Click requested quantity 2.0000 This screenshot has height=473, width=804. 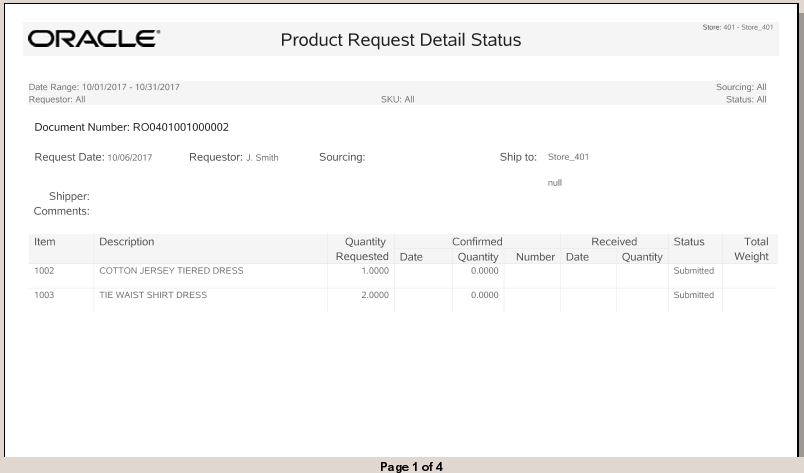[375, 295]
